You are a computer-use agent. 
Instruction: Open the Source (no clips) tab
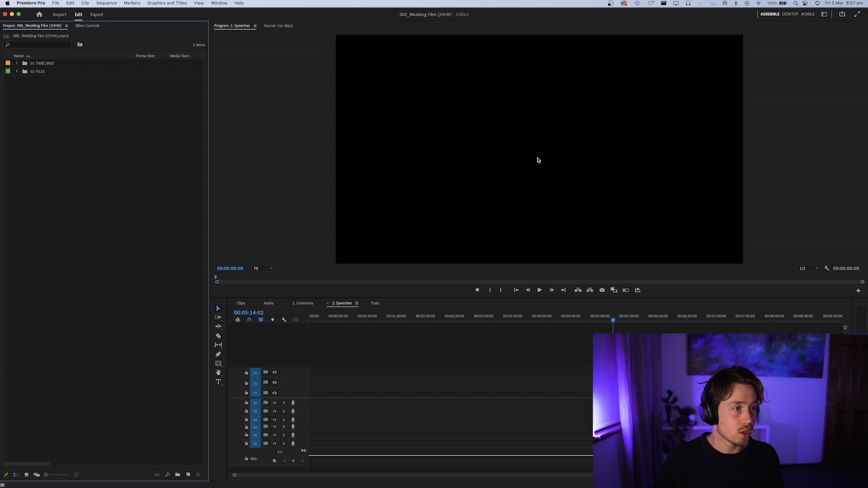click(x=278, y=26)
